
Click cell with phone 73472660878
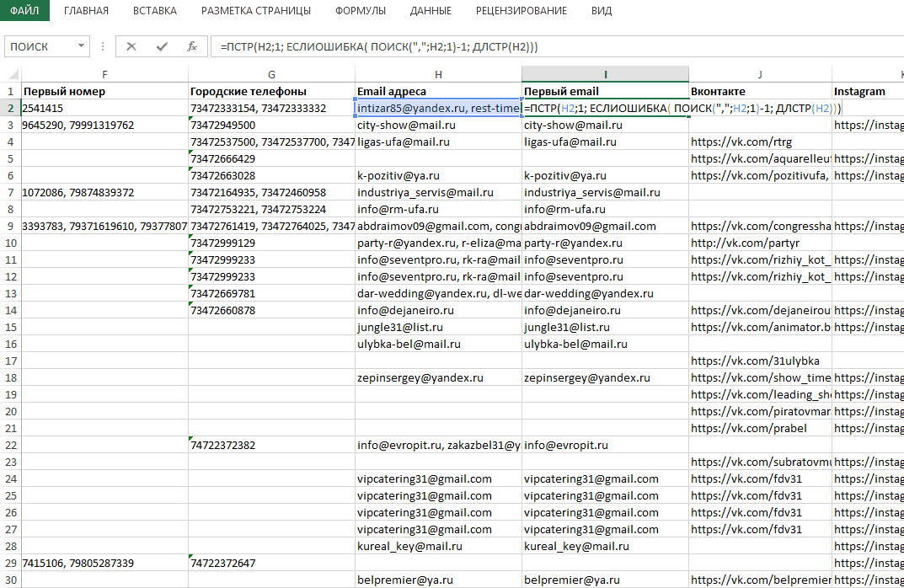click(x=271, y=310)
